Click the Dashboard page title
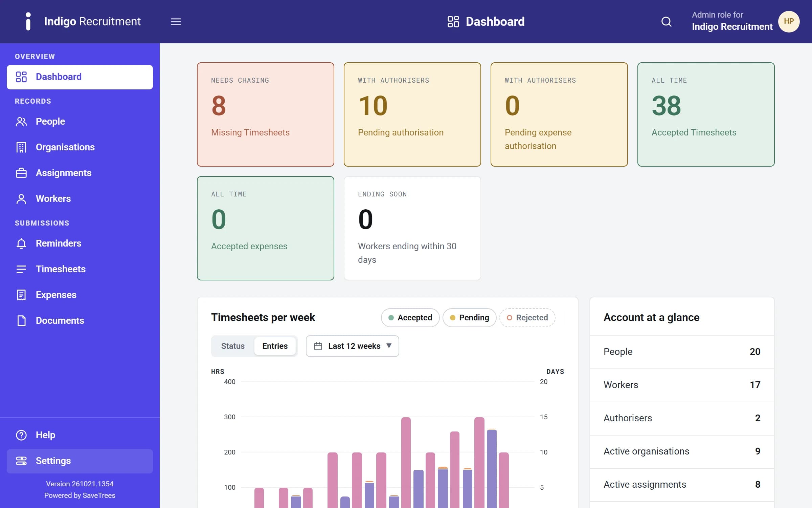This screenshot has height=508, width=812. point(495,22)
